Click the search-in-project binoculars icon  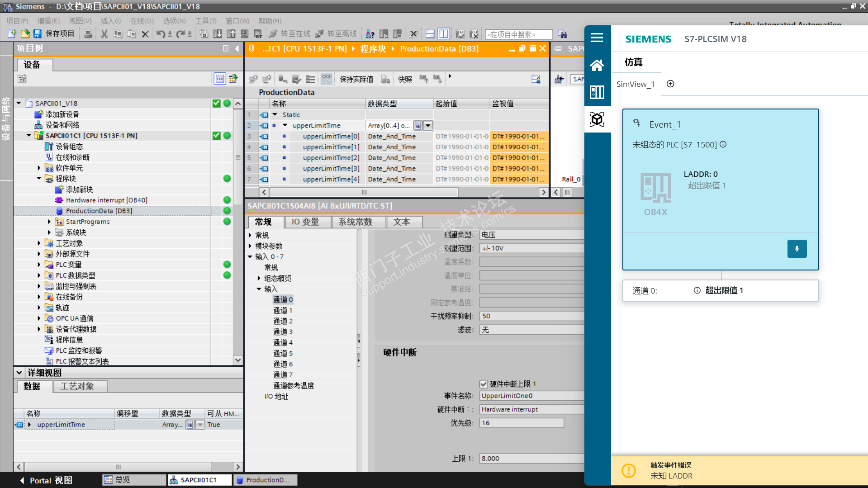[x=563, y=34]
